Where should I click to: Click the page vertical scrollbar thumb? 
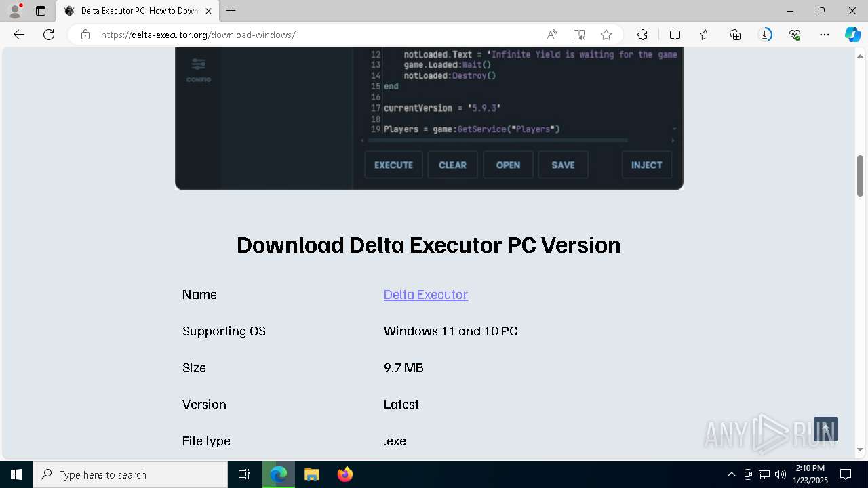click(x=861, y=176)
